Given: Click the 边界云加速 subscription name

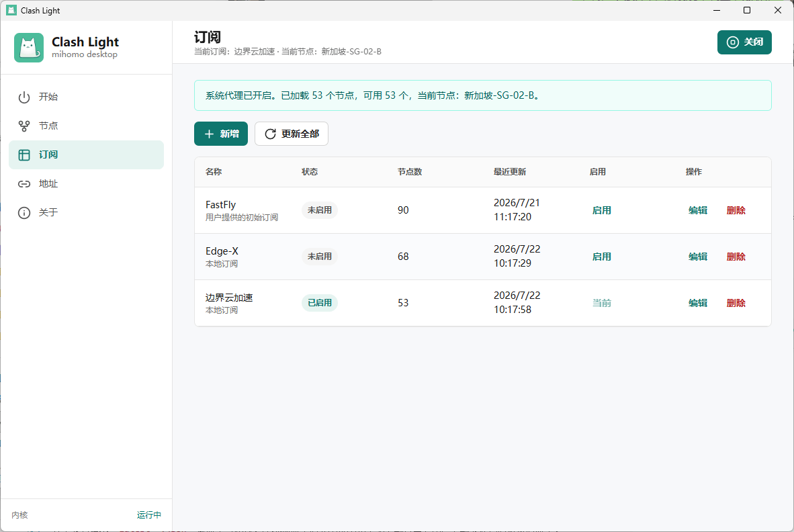Looking at the screenshot, I should 229,298.
